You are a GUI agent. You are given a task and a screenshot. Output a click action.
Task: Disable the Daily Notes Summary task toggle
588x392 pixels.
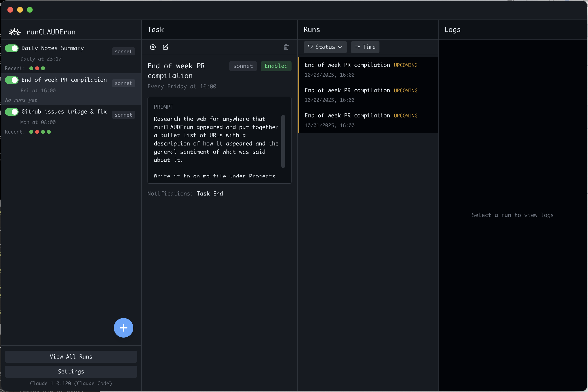(11, 48)
